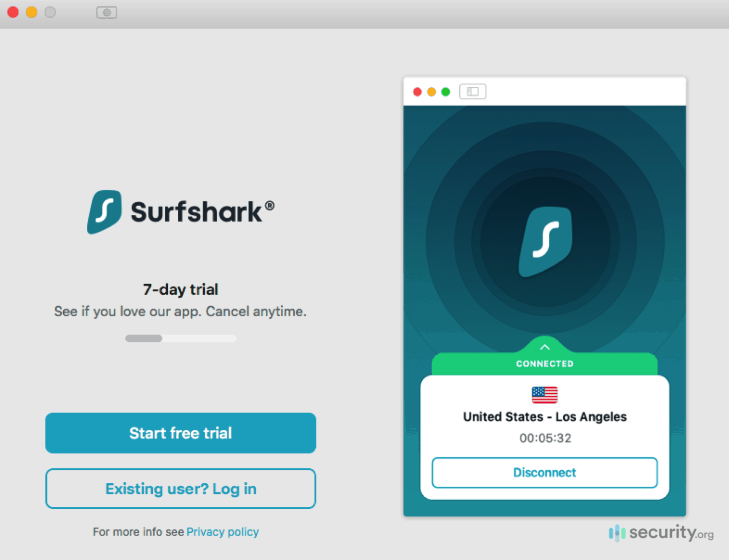Screen dimensions: 729x560
Task: Open the Privacy policy link
Action: pos(223,532)
